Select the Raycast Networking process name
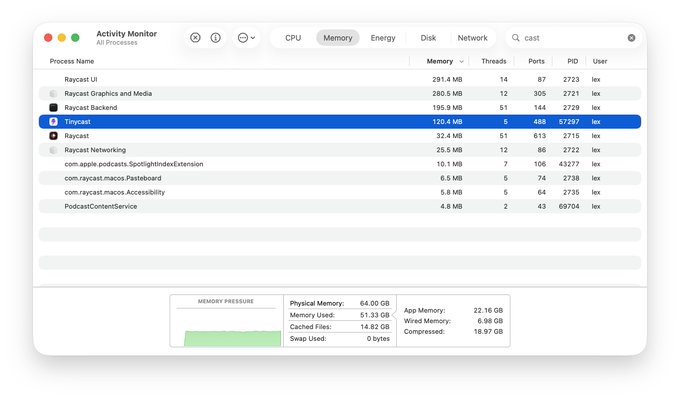Viewport: 680px width, 399px height. 95,150
